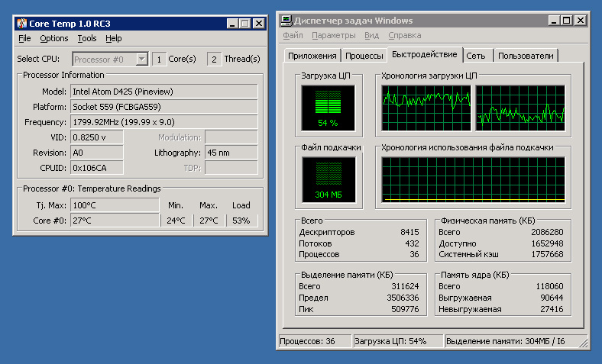Click the Выгружаемая value 90644
The image size is (602, 364).
pyautogui.click(x=552, y=298)
